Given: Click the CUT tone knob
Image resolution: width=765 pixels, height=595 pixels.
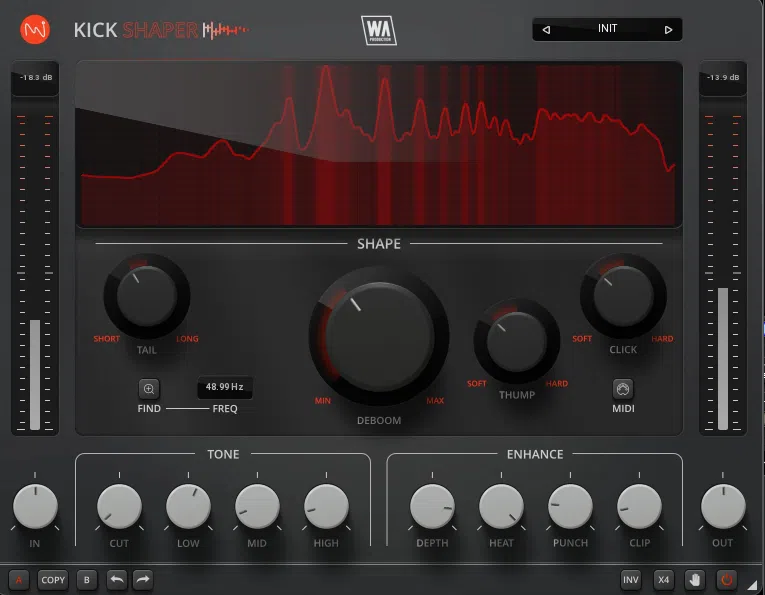Looking at the screenshot, I should (119, 507).
